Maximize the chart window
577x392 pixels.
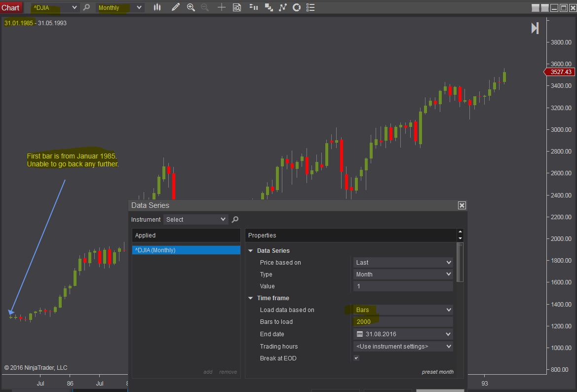[x=563, y=8]
